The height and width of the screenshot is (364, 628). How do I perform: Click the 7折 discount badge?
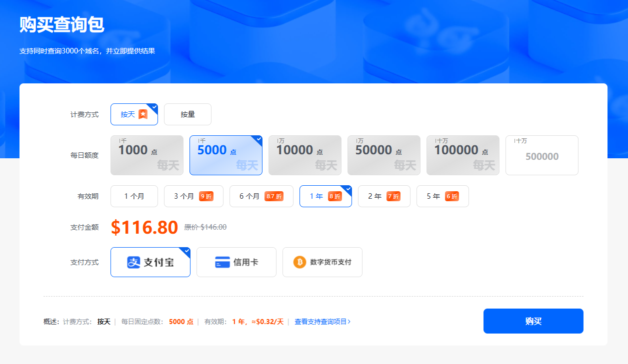pos(393,196)
